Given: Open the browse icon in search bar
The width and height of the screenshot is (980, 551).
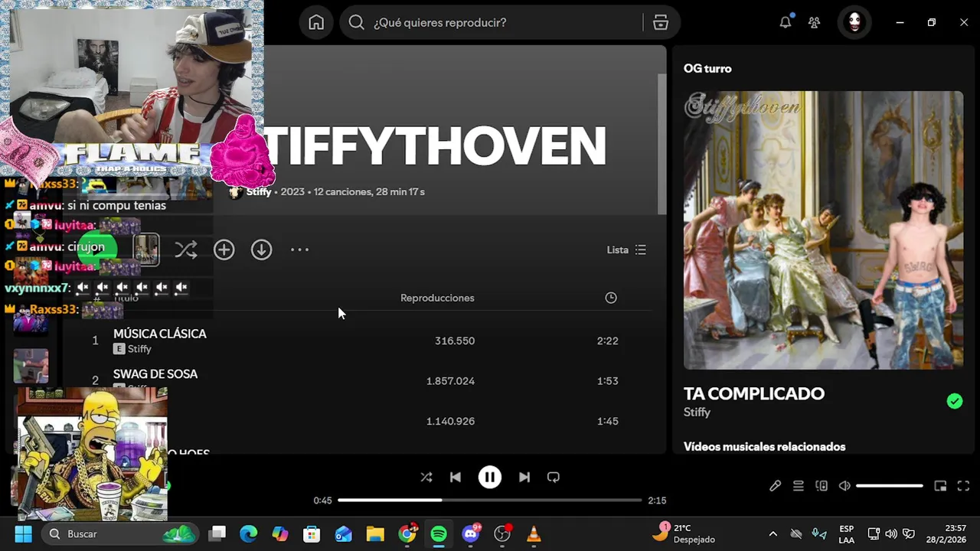Looking at the screenshot, I should point(661,22).
